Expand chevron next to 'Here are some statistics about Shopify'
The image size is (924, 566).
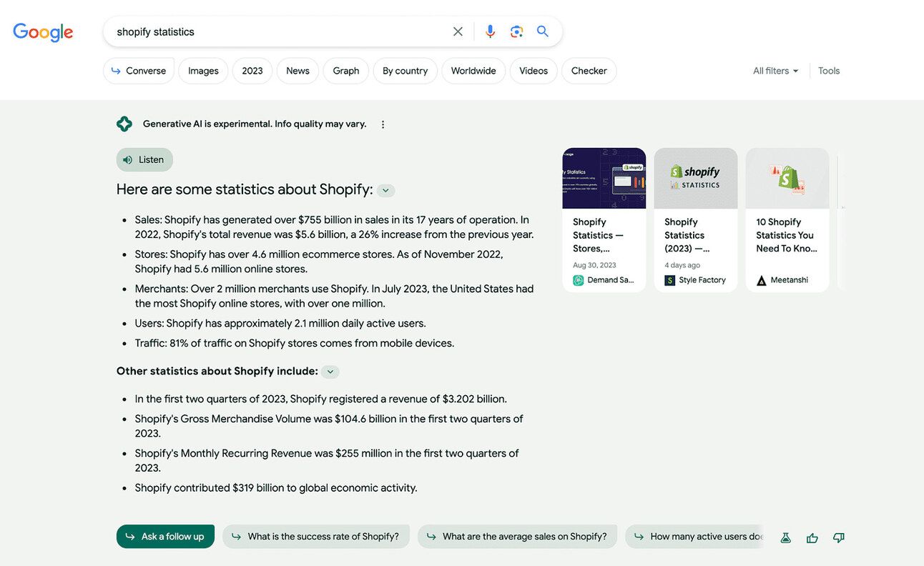386,190
